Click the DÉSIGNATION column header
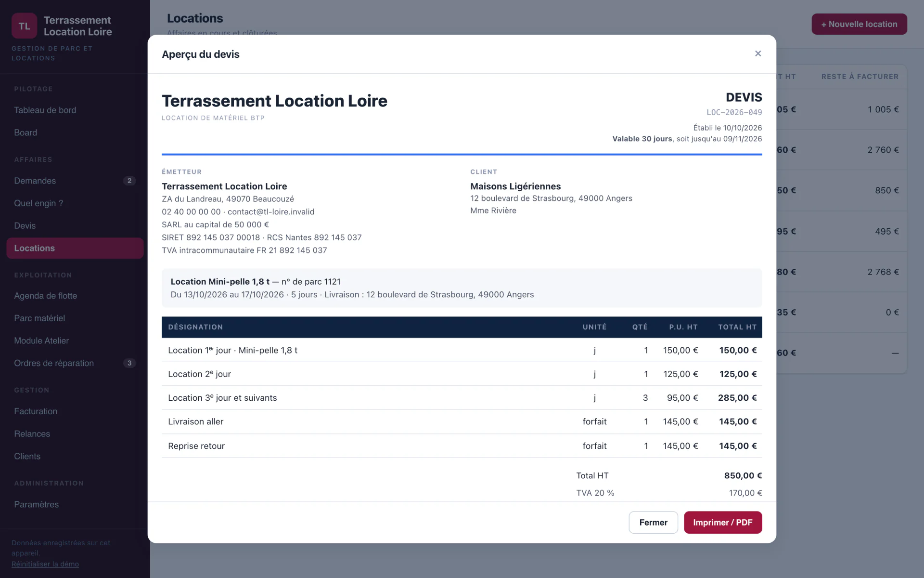The image size is (924, 578). point(195,327)
